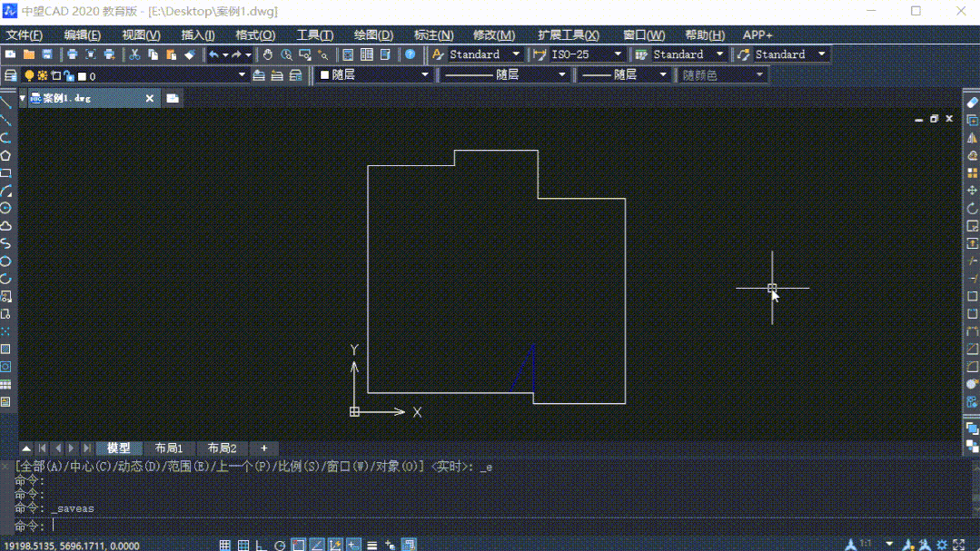Select the Move tool in right toolbar
980x551 pixels.
pos(972,190)
